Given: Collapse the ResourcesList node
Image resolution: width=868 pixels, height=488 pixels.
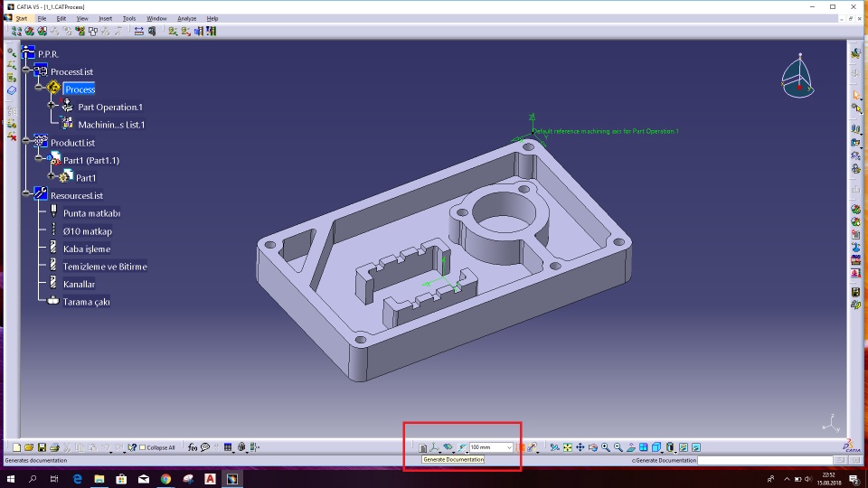Looking at the screenshot, I should (x=26, y=193).
